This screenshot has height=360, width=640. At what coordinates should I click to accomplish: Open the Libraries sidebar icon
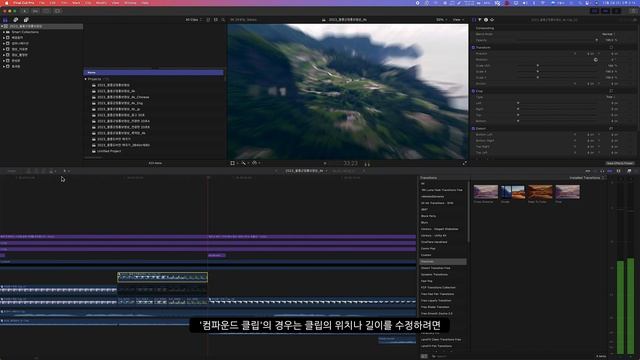click(5, 20)
